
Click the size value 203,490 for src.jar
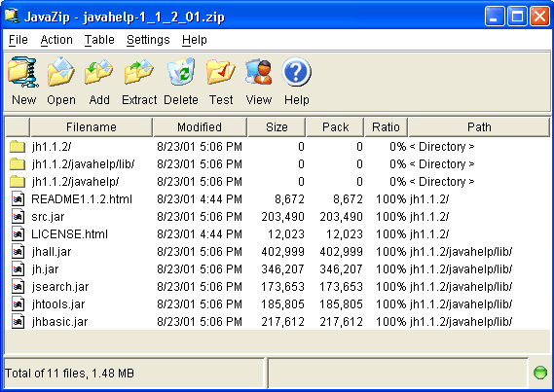pyautogui.click(x=282, y=217)
